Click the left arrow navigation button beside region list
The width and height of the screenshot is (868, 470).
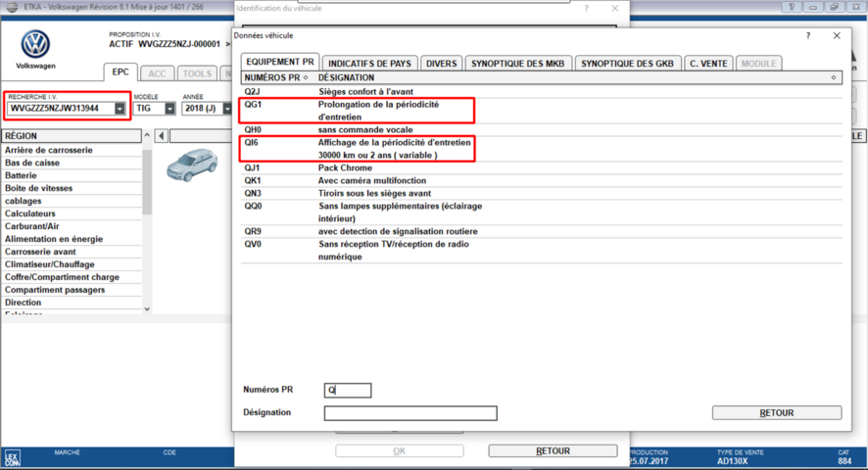coord(162,136)
